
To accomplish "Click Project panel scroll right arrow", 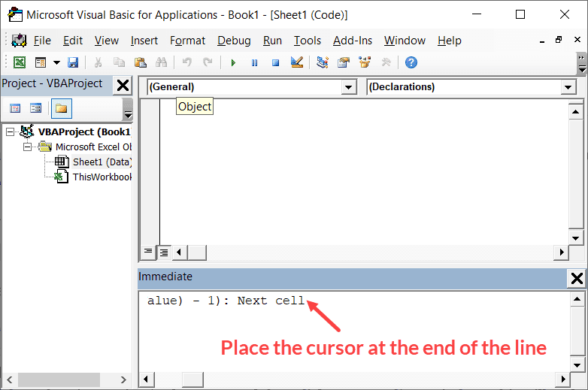I will point(123,380).
